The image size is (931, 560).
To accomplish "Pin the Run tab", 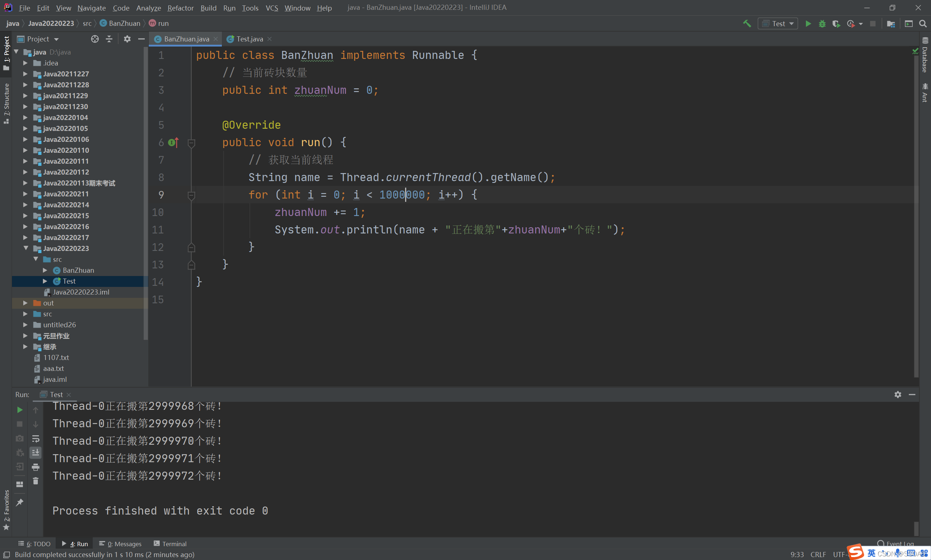I will (x=20, y=502).
